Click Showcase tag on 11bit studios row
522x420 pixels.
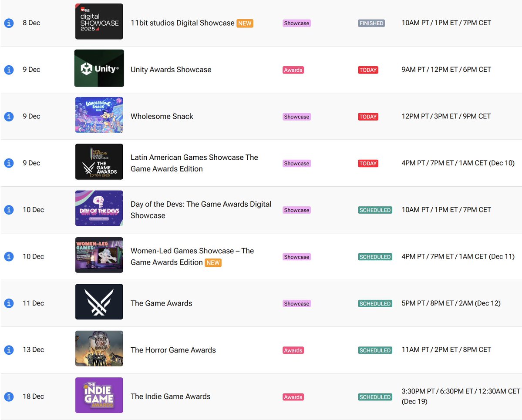(296, 24)
